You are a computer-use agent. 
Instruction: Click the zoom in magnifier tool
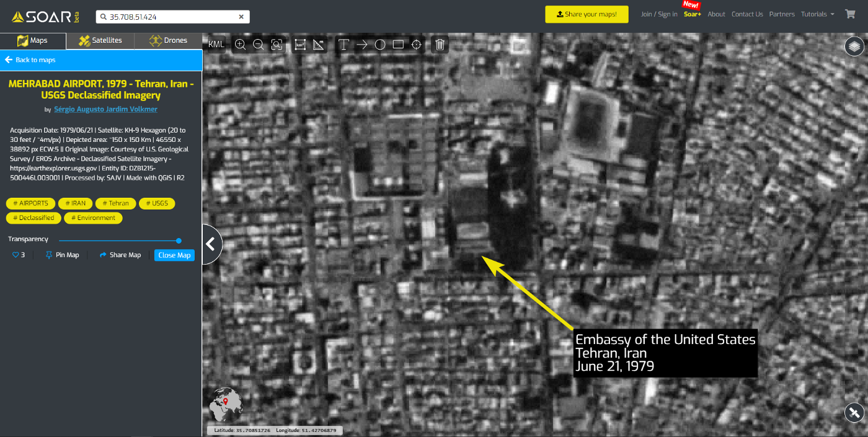point(241,45)
